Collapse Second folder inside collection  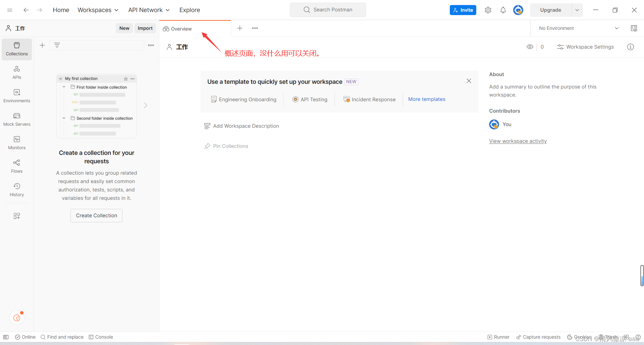pyautogui.click(x=64, y=118)
